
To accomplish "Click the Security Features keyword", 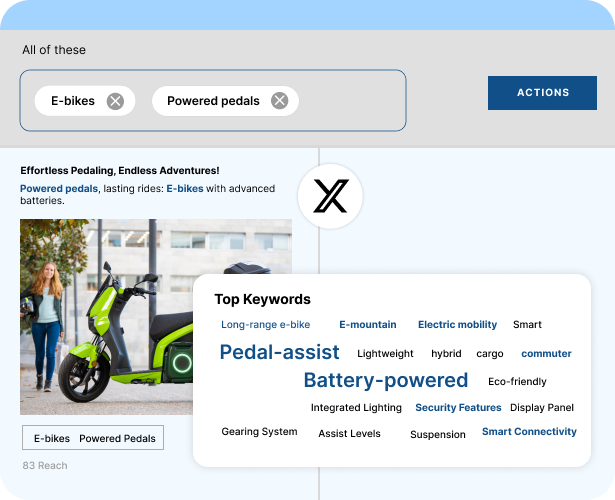I will (458, 408).
